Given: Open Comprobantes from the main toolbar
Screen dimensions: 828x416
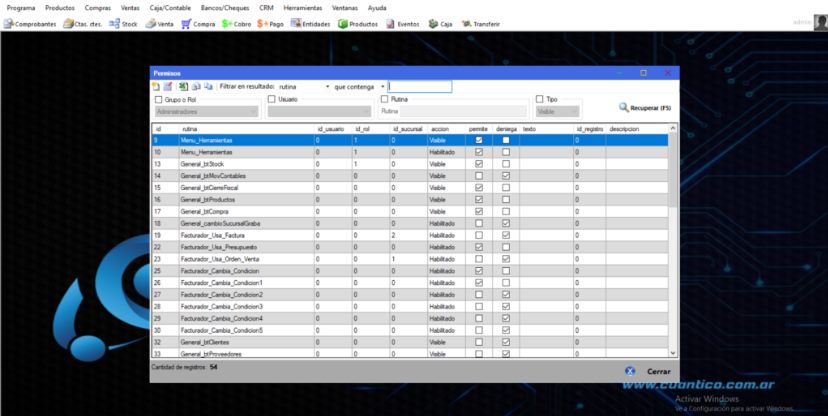Looking at the screenshot, I should 30,24.
